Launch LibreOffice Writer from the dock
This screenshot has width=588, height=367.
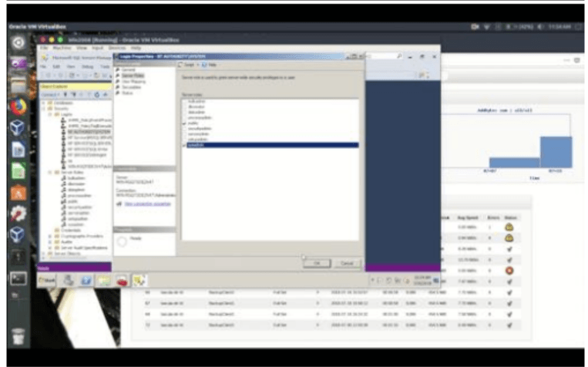[x=18, y=150]
